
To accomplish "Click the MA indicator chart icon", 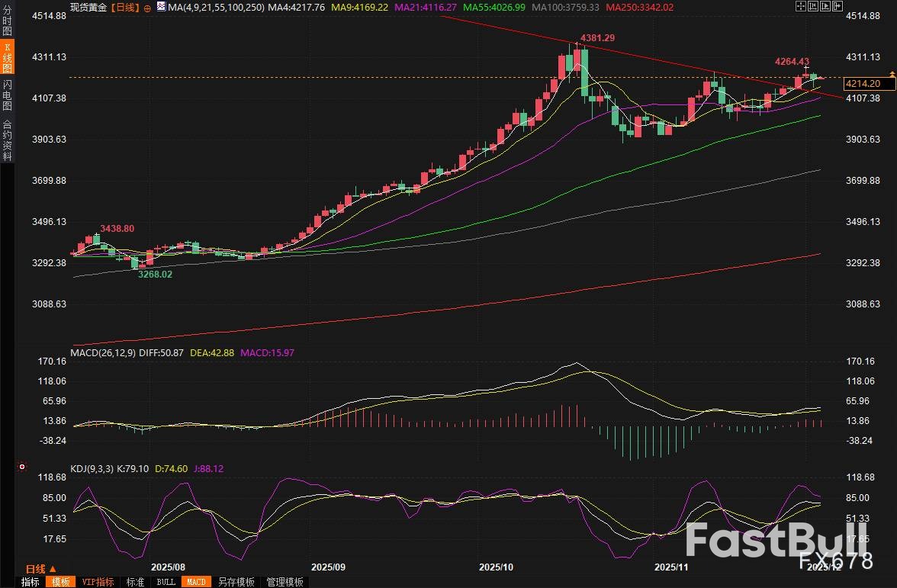I will [x=160, y=7].
